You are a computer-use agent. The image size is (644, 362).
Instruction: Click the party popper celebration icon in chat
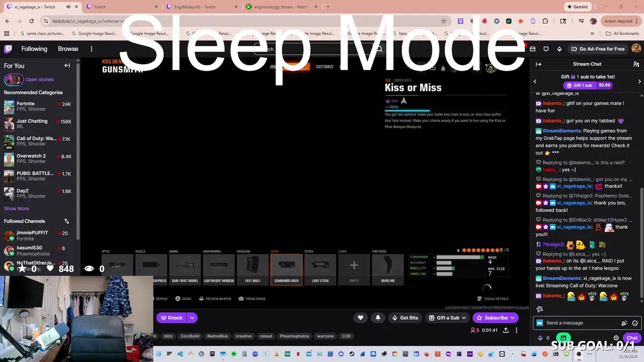tap(624, 323)
